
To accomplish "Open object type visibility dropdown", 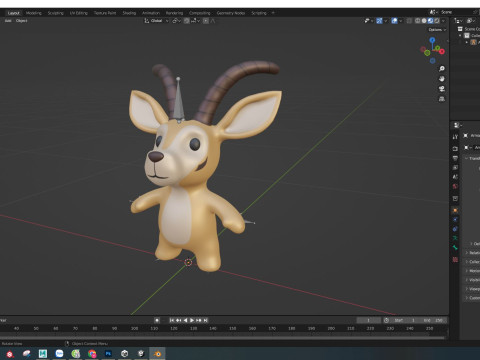I will (x=368, y=21).
